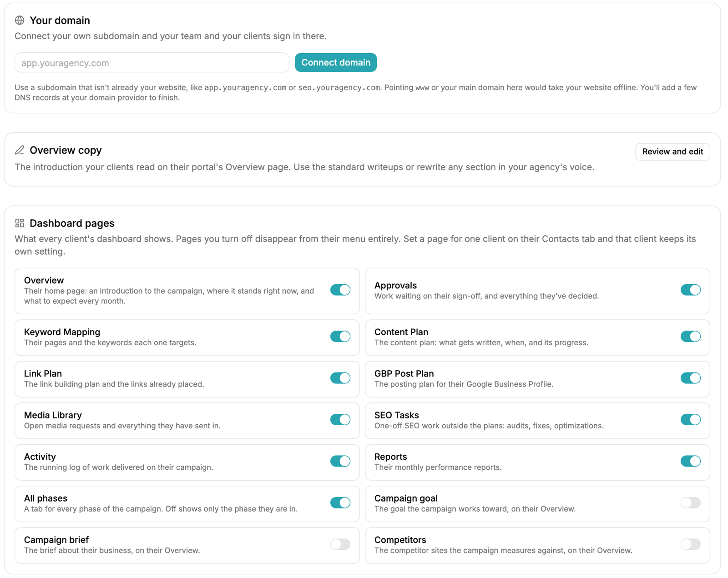Turn on the Campaign brief toggle
The image size is (728, 578).
click(x=340, y=544)
